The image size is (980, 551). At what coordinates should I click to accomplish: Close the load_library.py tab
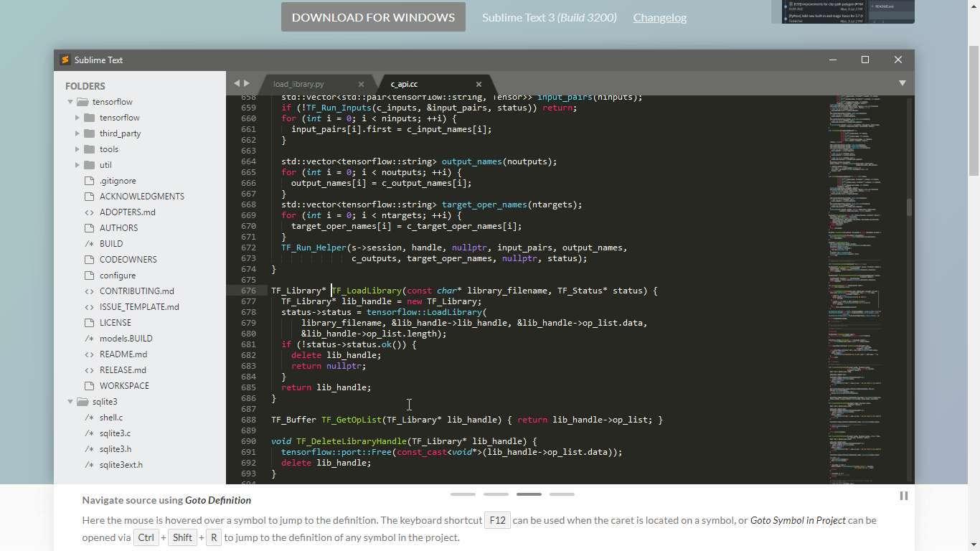click(x=361, y=84)
